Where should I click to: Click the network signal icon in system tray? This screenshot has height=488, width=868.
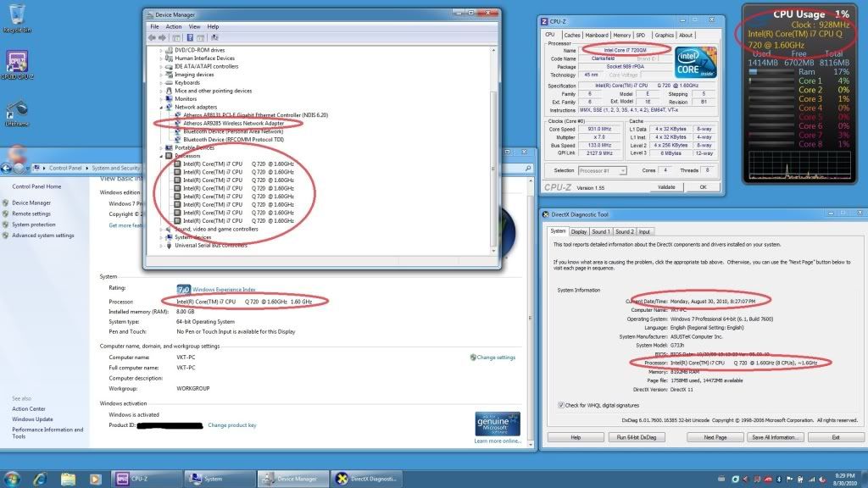click(x=812, y=480)
